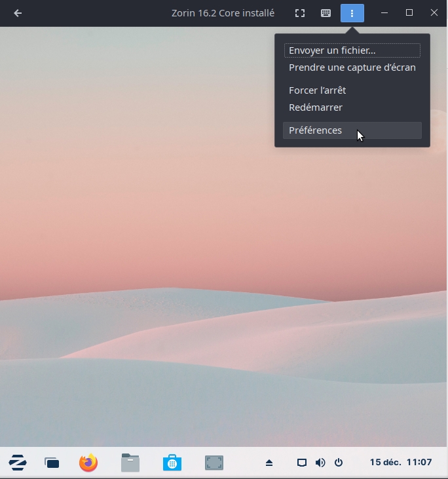
Task: Go back using the header arrow
Action: (18, 13)
